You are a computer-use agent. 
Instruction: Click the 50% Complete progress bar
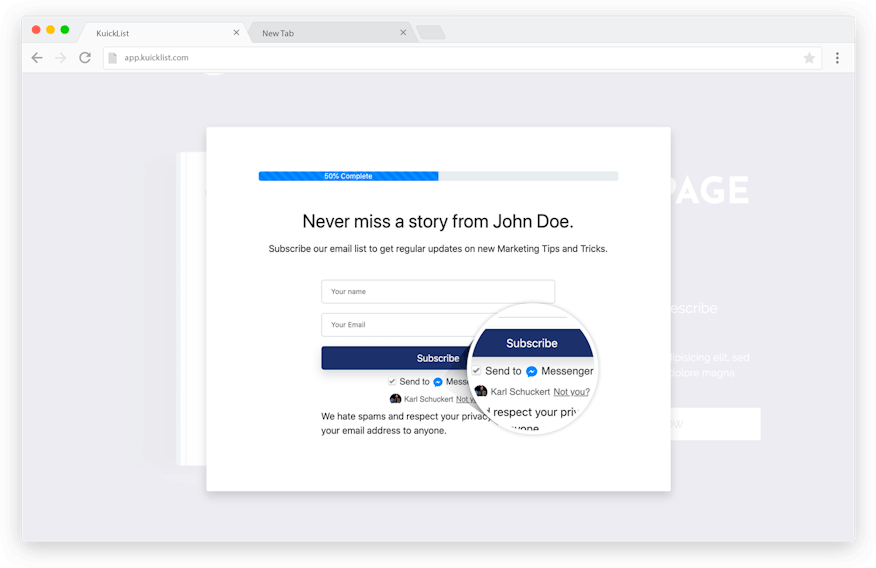(438, 176)
